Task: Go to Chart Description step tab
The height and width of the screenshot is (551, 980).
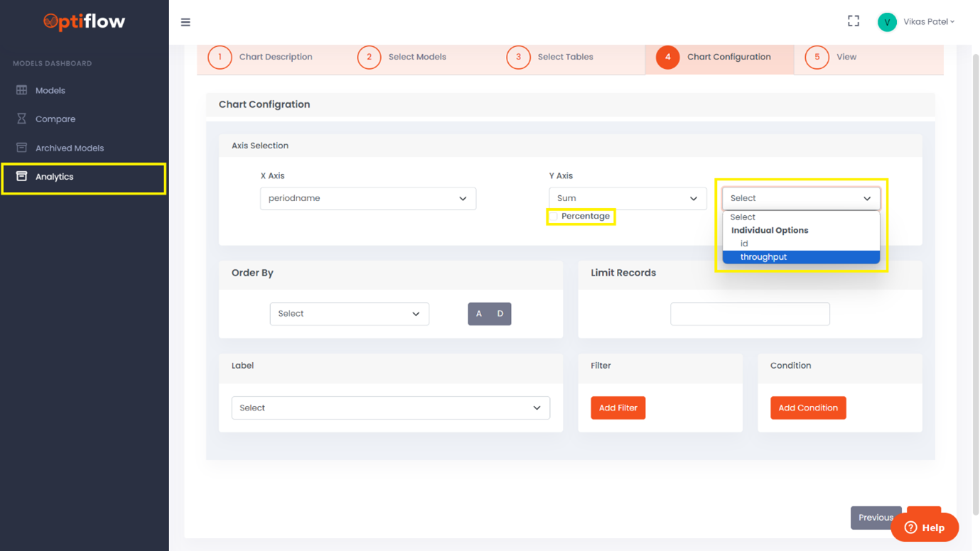Action: [275, 57]
